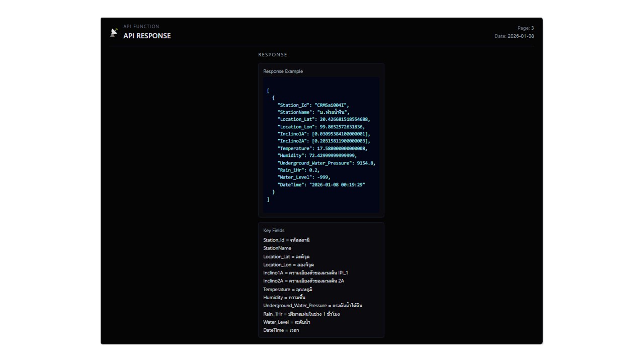644x362 pixels.
Task: Select the "StationName" line in JSON code
Action: tap(313, 112)
